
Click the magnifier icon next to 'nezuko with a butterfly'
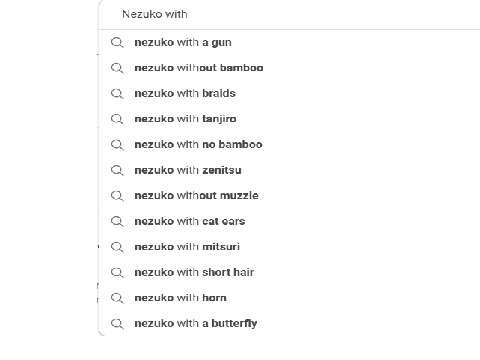(x=117, y=324)
